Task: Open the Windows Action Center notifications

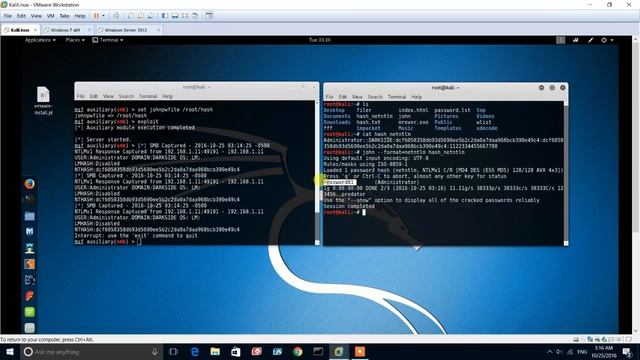Action: (x=627, y=351)
